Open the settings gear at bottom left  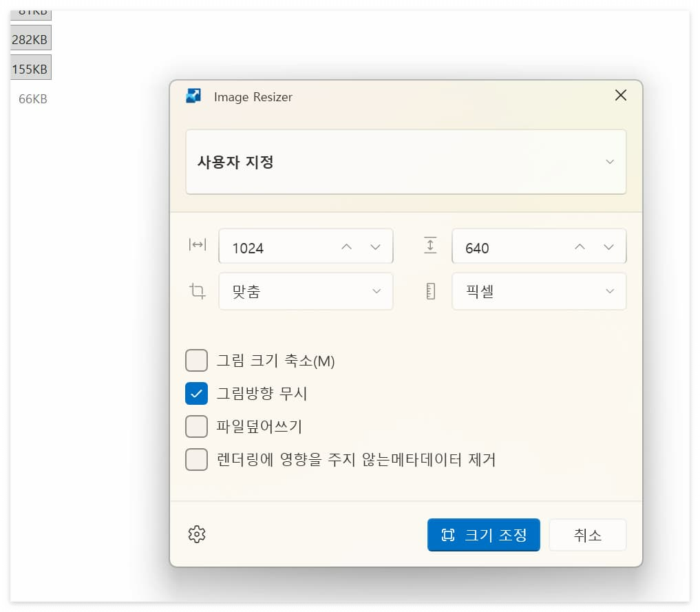[197, 534]
